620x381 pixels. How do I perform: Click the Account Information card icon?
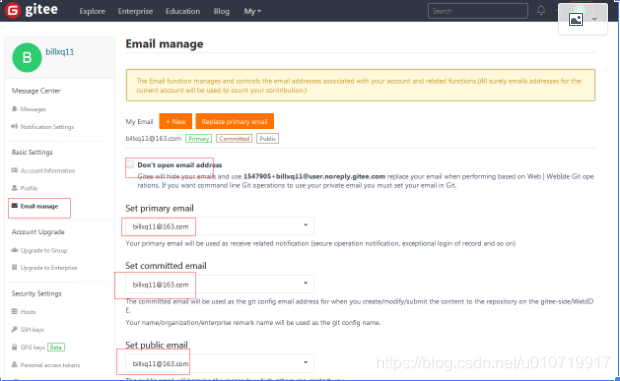click(15, 170)
